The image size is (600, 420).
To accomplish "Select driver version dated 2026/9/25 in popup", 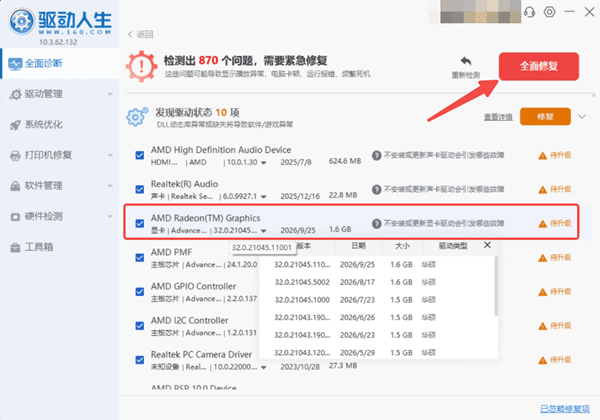I will pos(379,265).
